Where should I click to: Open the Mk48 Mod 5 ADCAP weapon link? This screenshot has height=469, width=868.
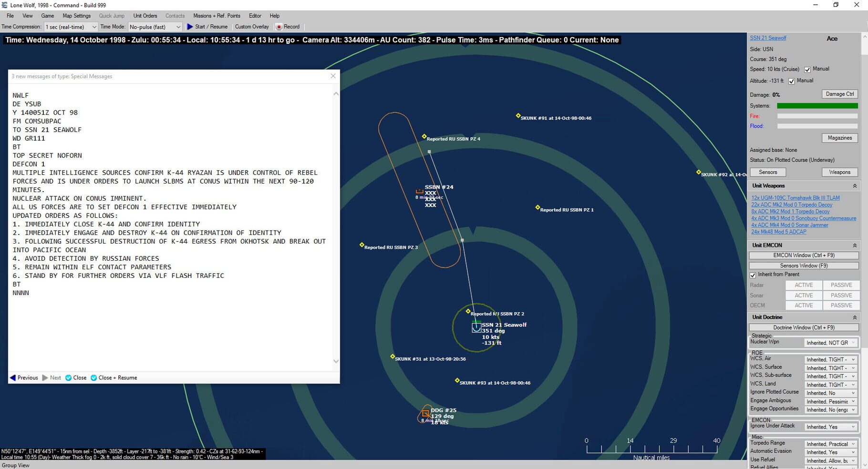pos(779,232)
